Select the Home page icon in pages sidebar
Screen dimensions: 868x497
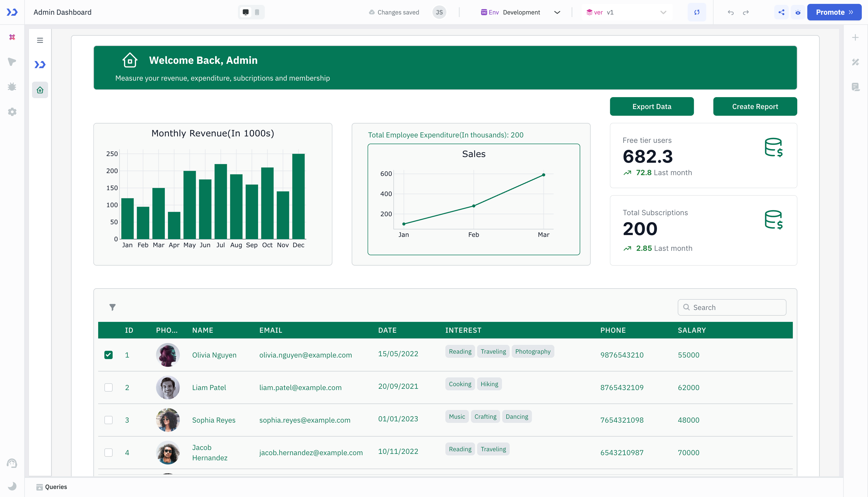pos(40,90)
